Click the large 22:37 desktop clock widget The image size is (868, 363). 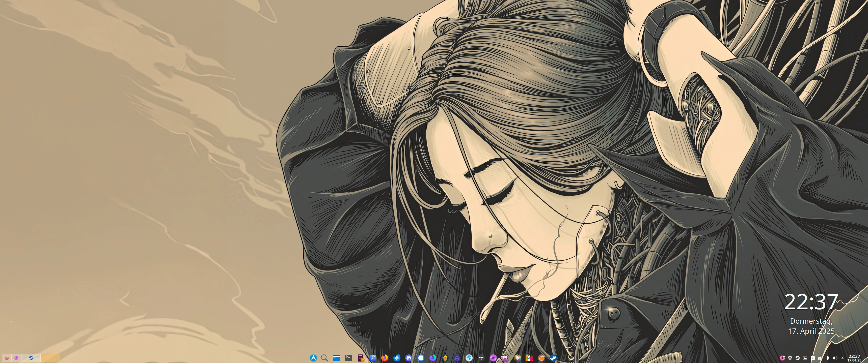click(811, 302)
